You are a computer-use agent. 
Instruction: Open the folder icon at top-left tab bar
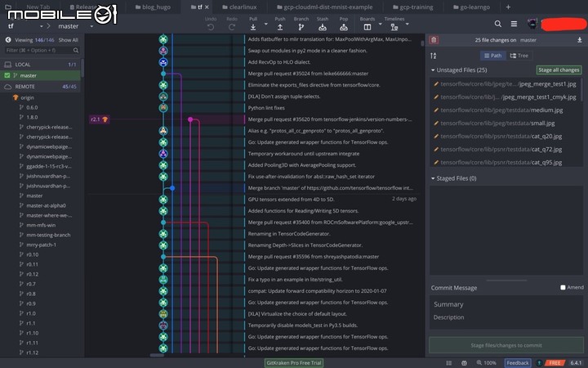[x=8, y=7]
